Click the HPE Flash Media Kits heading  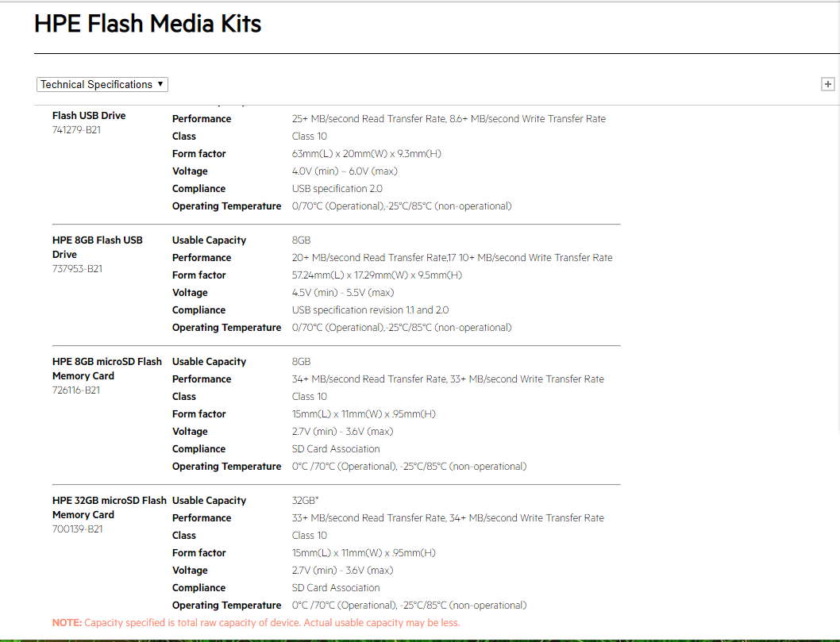click(148, 24)
